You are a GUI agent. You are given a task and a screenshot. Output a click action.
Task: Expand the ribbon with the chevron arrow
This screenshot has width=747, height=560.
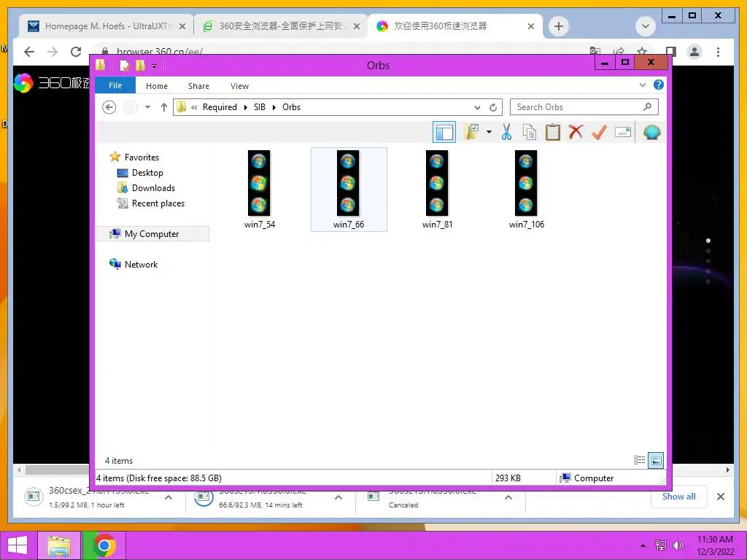click(642, 85)
